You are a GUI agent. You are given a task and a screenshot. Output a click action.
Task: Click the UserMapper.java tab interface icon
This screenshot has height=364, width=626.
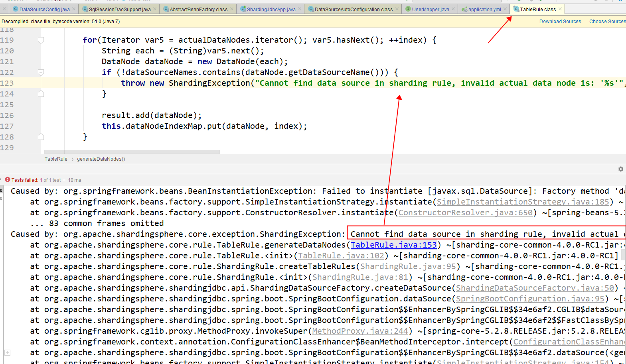point(408,9)
